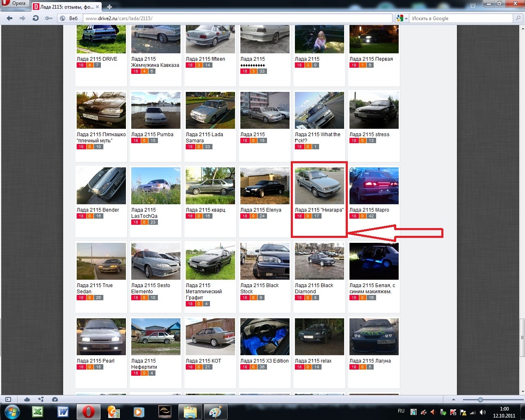525x420 pixels.
Task: Click the Лада 2115 Elenya thumbnail
Action: point(265,186)
